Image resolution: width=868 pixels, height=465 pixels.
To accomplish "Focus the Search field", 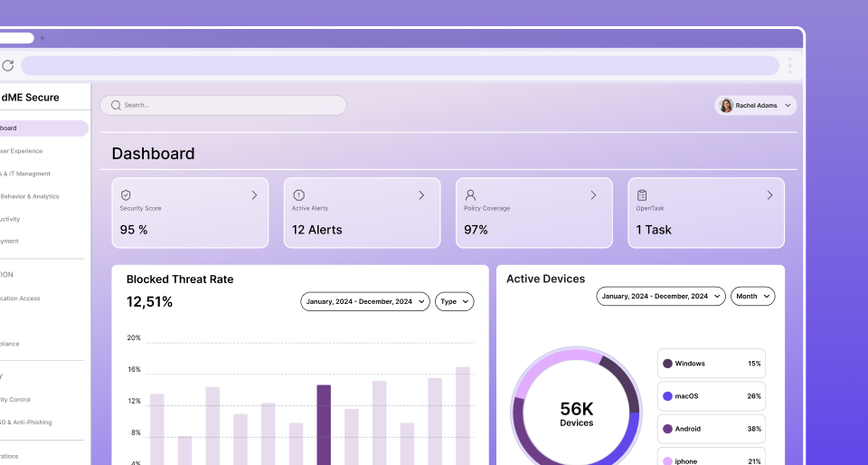I will coord(223,105).
